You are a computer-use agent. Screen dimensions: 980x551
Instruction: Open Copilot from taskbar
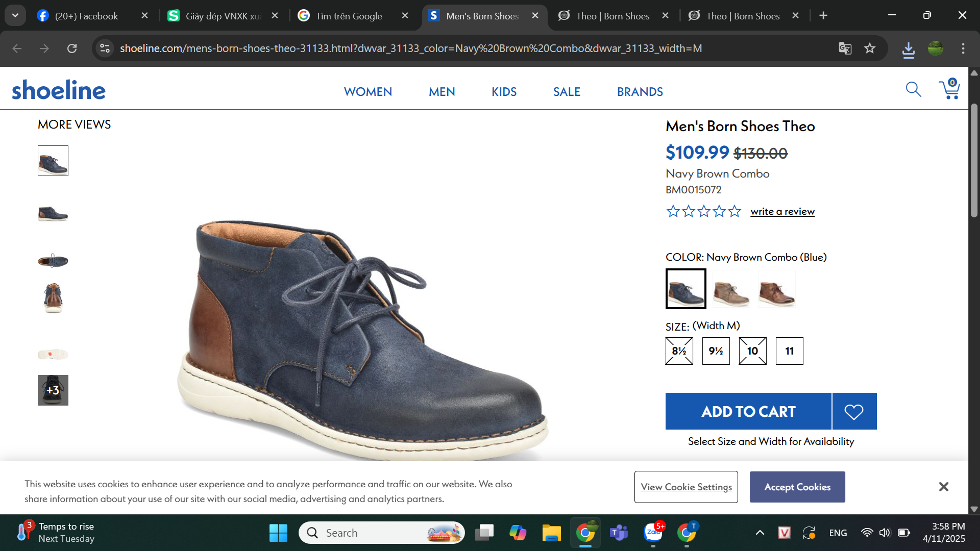tap(518, 533)
